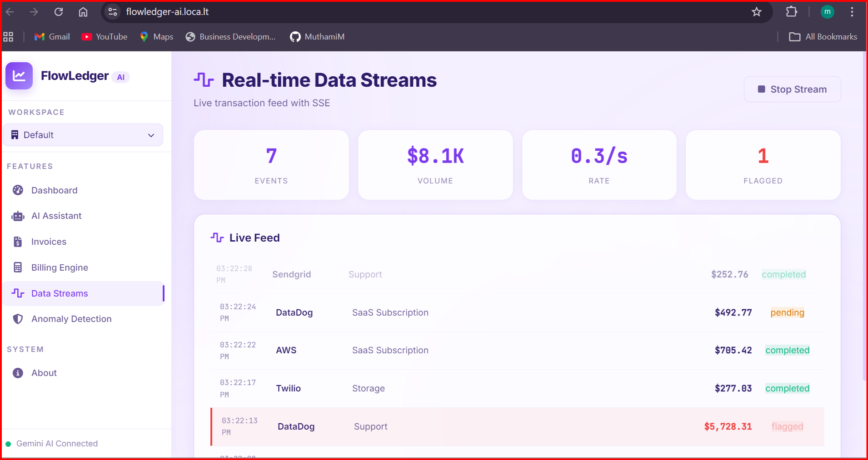The image size is (868, 460).
Task: Click the flagged status label
Action: (788, 426)
